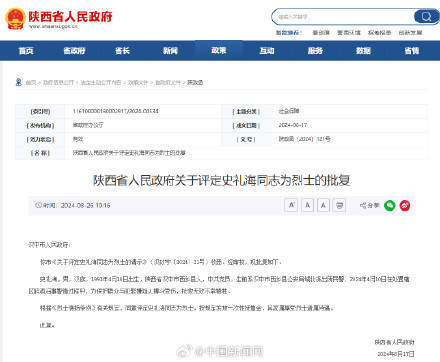440x362 pixels.
Task: Click the blue search magnifier button
Action: click(426, 16)
